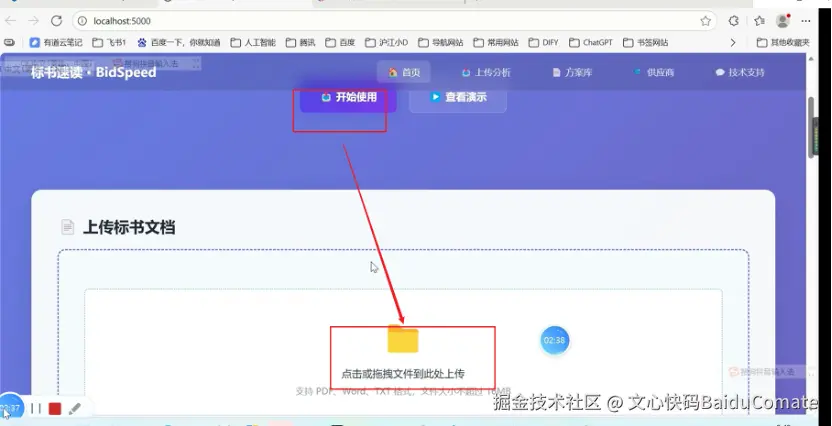Screen dimensions: 832x426
Task: Click the 02:37 recording timer circle
Action: pyautogui.click(x=11, y=408)
